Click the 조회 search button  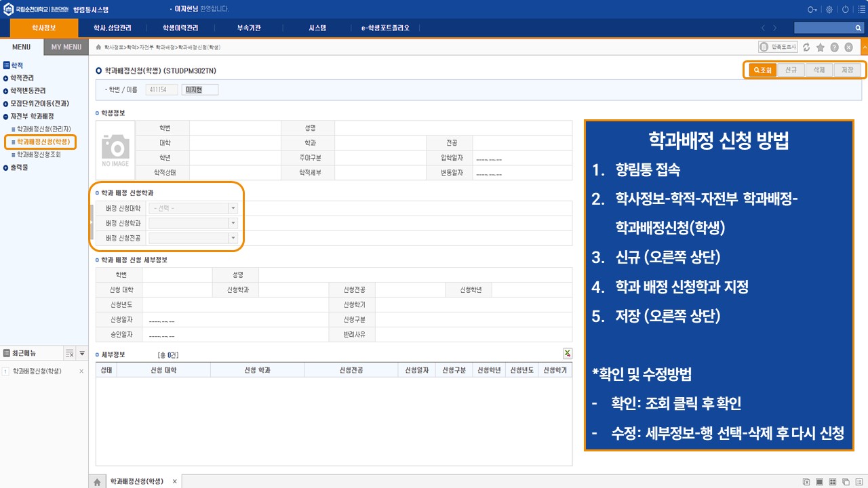click(x=762, y=70)
